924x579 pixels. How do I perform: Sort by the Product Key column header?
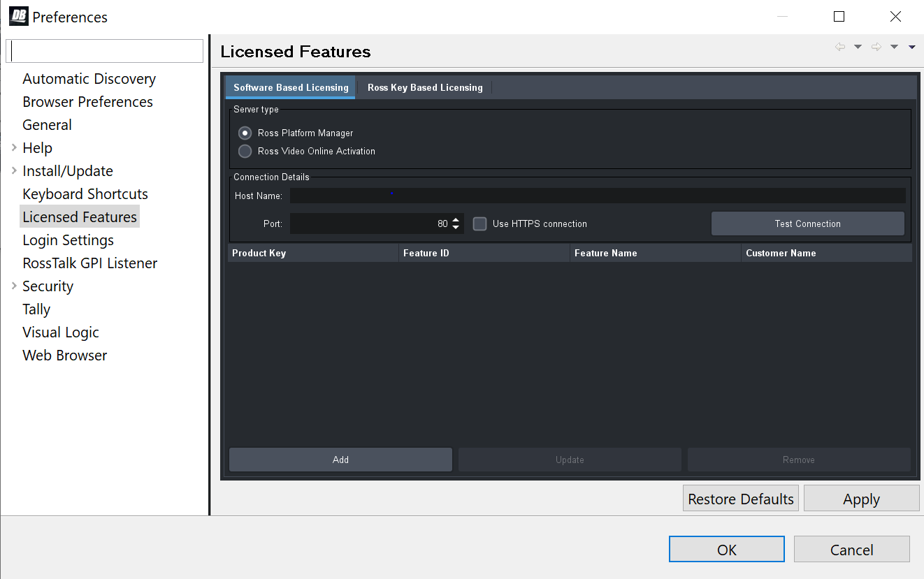[x=312, y=253]
